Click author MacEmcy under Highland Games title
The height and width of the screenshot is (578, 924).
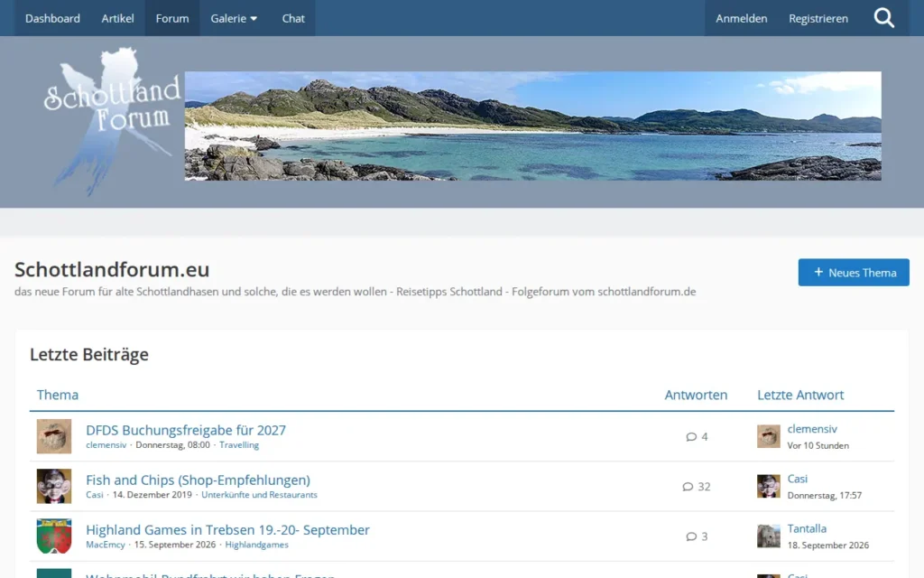pos(106,545)
